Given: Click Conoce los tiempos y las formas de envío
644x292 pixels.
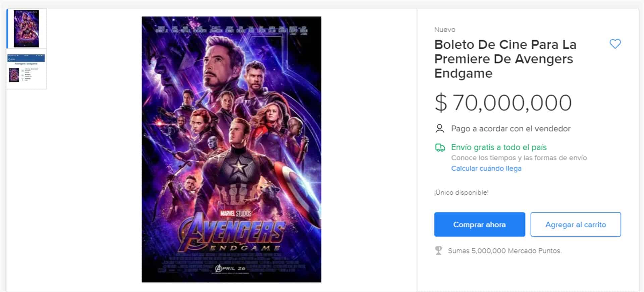Looking at the screenshot, I should [x=519, y=158].
